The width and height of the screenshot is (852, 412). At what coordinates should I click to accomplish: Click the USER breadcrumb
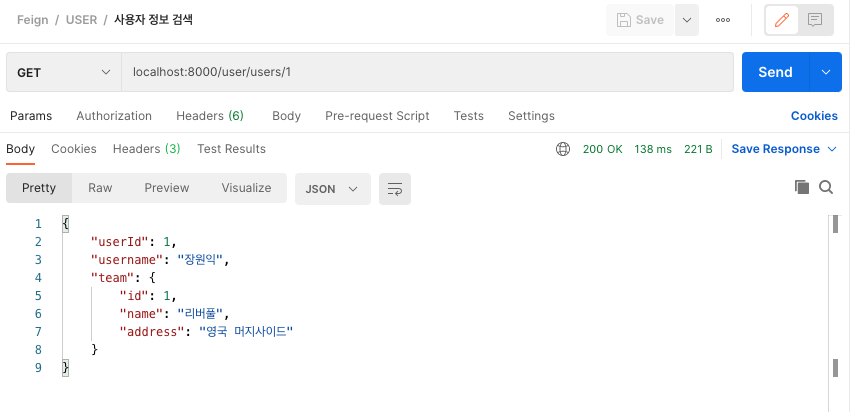coord(82,20)
